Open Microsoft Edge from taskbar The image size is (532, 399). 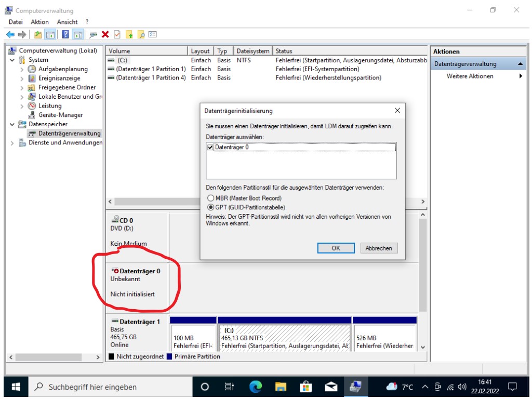pyautogui.click(x=256, y=387)
